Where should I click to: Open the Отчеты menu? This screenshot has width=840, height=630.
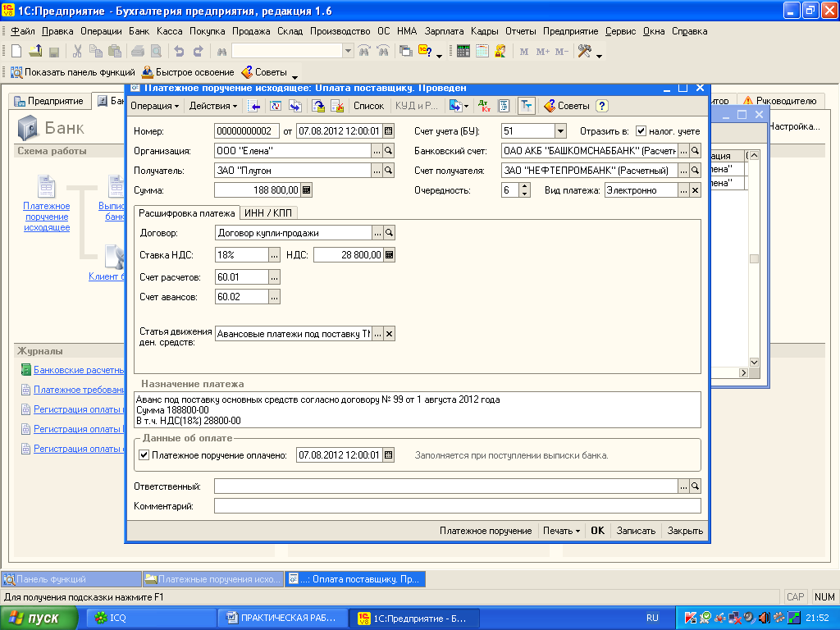click(521, 31)
